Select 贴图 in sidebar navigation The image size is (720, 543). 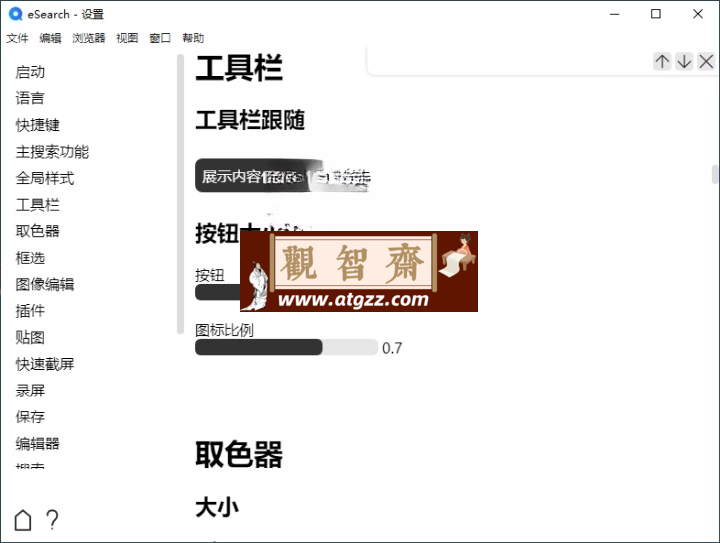(x=30, y=337)
